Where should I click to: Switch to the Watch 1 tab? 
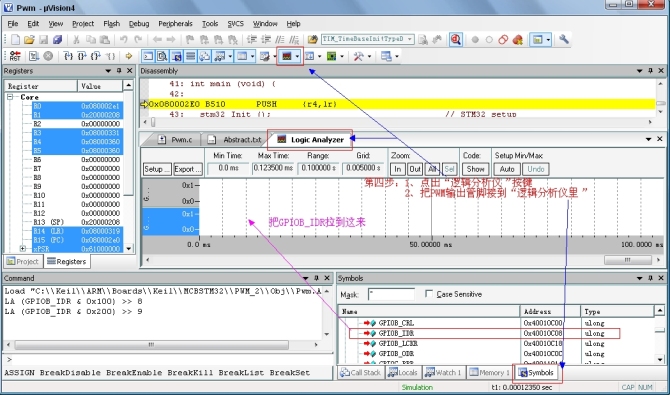point(444,373)
